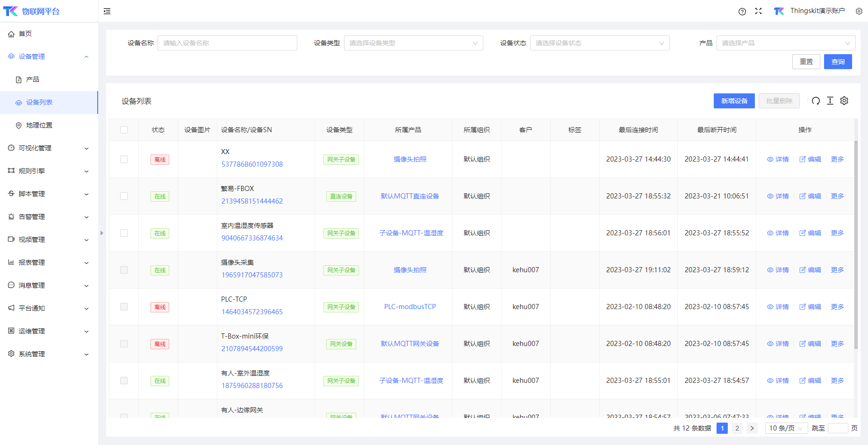Open the PLC-modbusTCP product link
Screen dimensions: 868x445
tap(410, 307)
